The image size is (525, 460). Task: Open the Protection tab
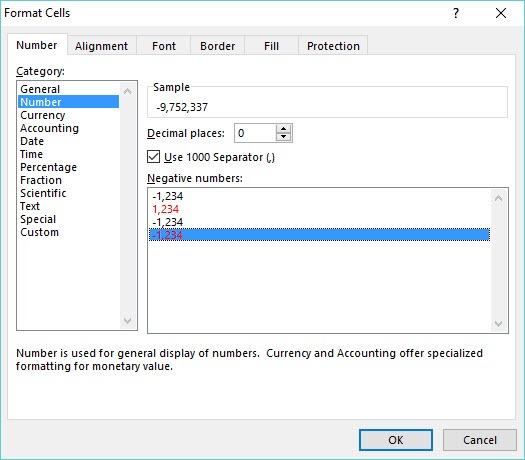pyautogui.click(x=333, y=46)
